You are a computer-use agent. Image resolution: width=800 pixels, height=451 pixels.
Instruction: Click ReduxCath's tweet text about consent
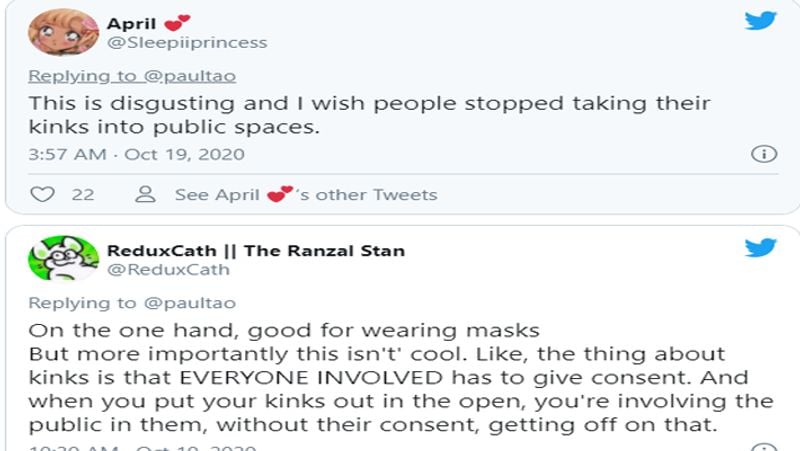(x=401, y=378)
